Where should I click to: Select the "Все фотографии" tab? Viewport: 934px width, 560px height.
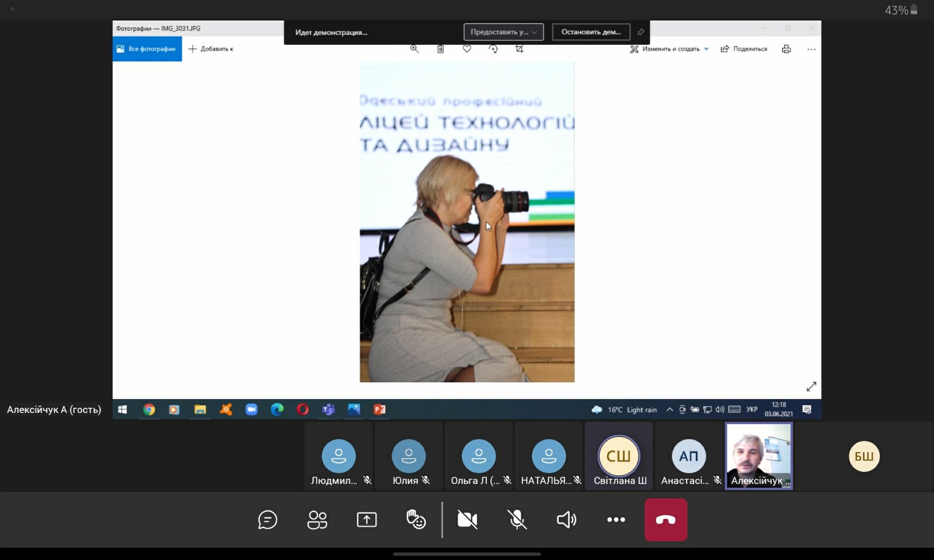pos(147,49)
